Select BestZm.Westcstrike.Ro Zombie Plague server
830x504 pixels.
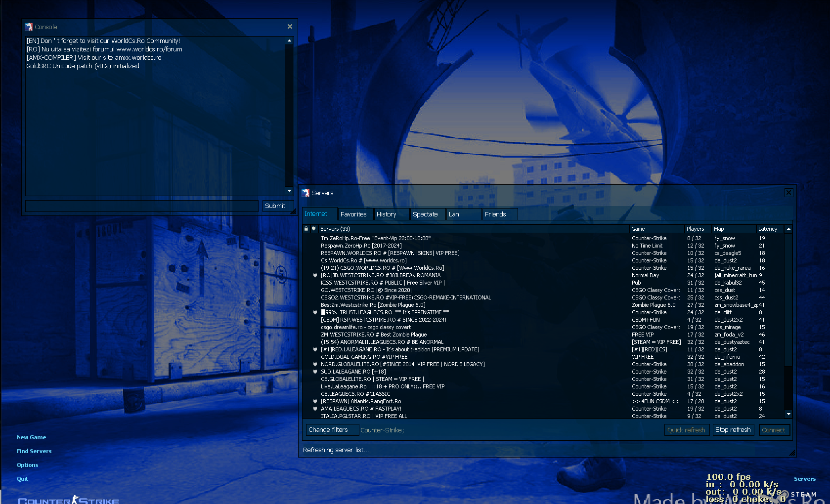pyautogui.click(x=543, y=305)
